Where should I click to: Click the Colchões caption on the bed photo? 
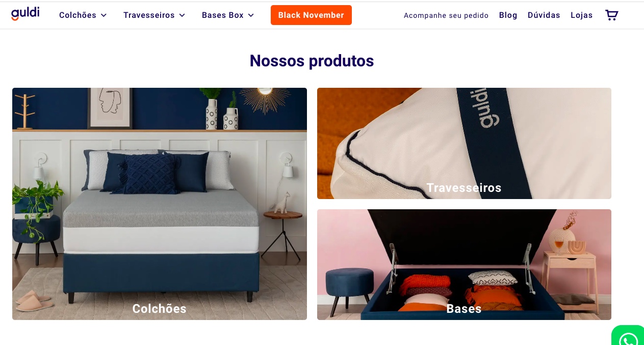(x=160, y=309)
